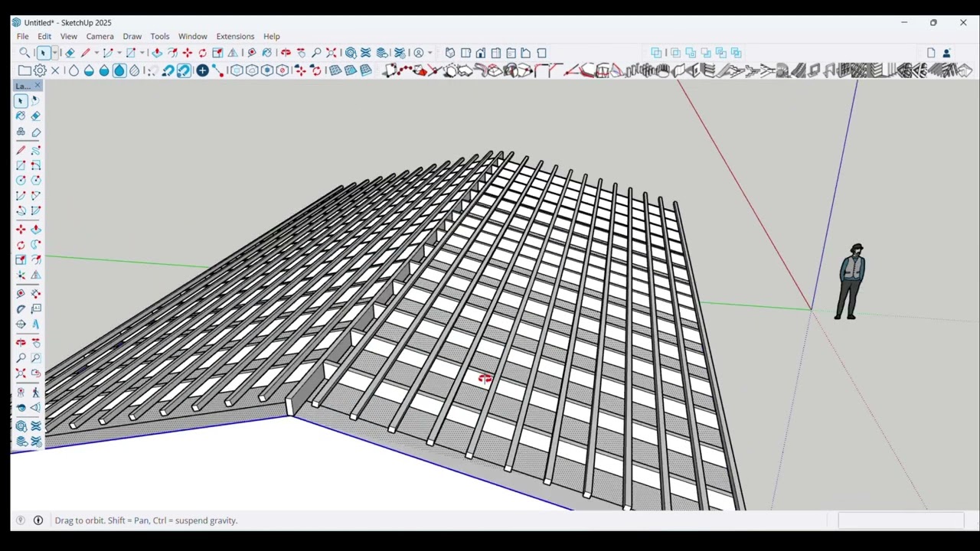Click the account user icon at top right

point(946,53)
